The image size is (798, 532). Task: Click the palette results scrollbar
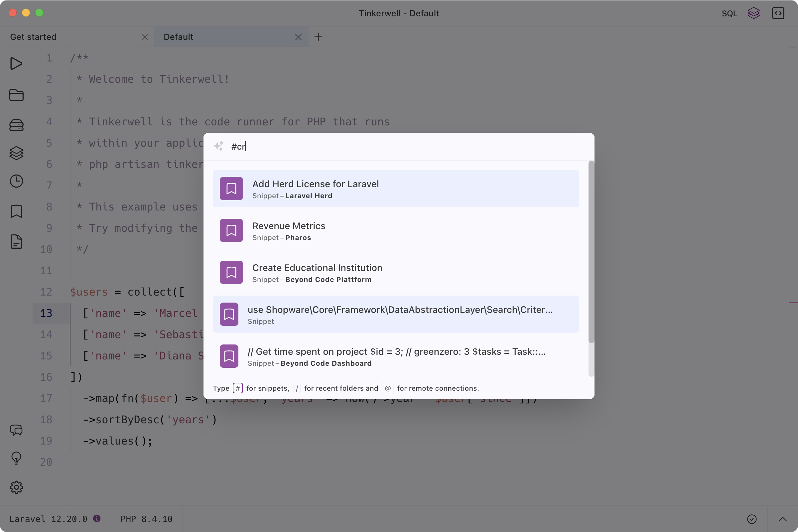pyautogui.click(x=591, y=252)
